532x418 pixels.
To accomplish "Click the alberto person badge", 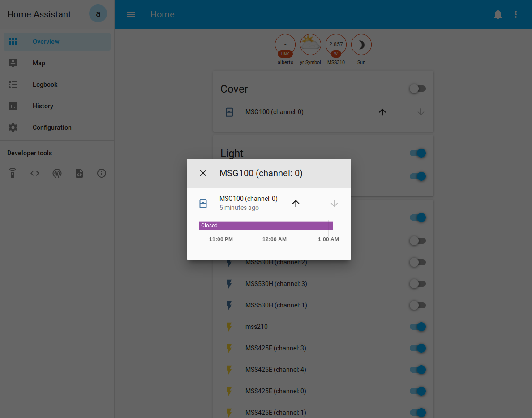I will click(x=285, y=49).
